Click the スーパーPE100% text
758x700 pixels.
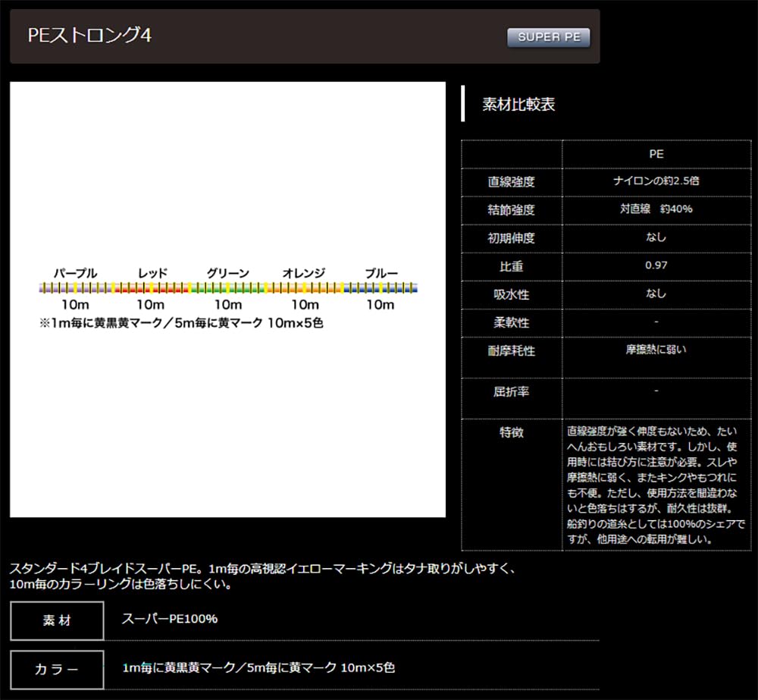pyautogui.click(x=168, y=619)
